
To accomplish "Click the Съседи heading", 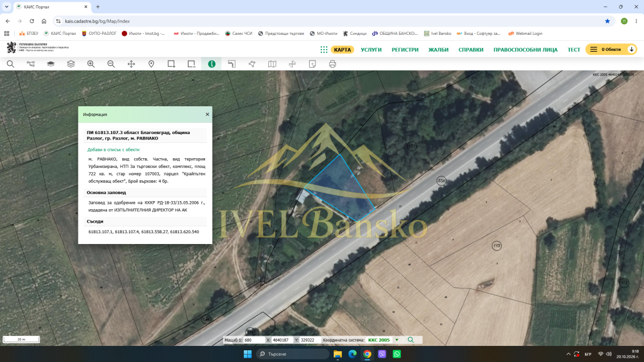I will [x=95, y=221].
